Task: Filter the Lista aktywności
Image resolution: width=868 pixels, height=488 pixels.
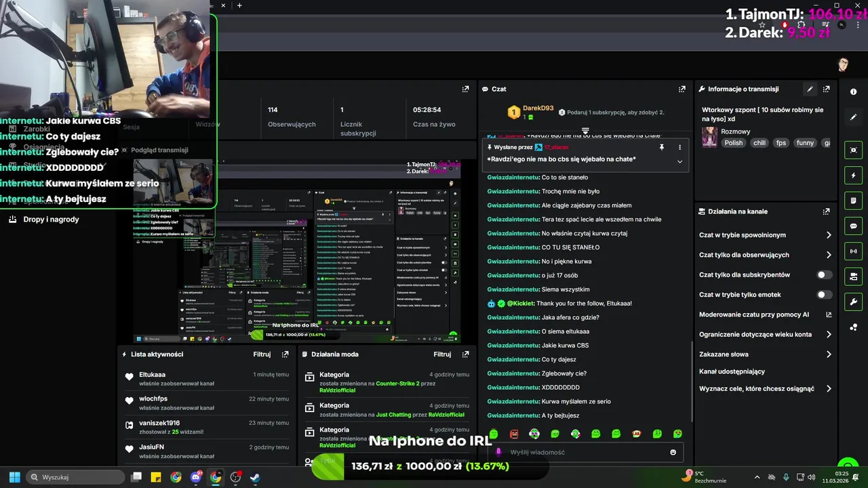Action: (x=262, y=354)
